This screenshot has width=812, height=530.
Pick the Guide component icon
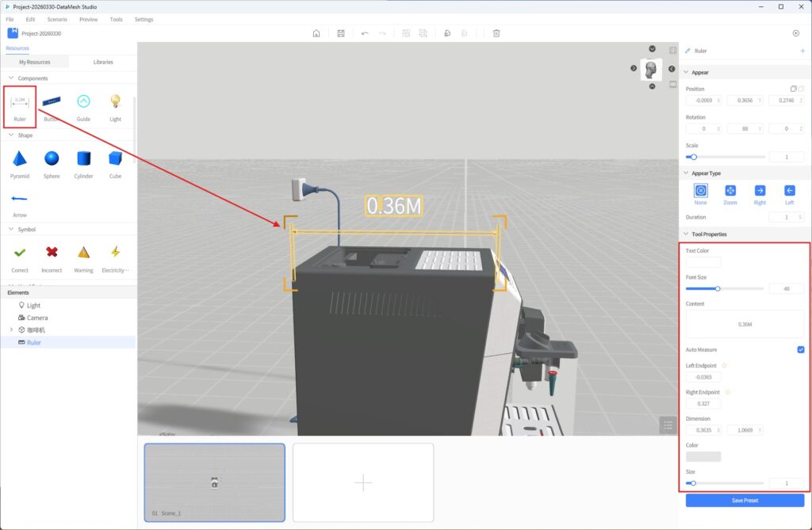pyautogui.click(x=83, y=102)
